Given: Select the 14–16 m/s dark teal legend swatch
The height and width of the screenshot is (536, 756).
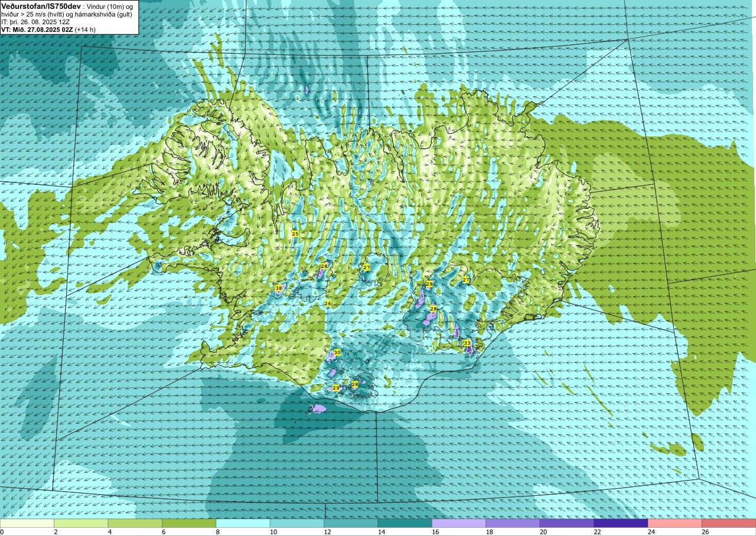Looking at the screenshot, I should coord(405,523).
